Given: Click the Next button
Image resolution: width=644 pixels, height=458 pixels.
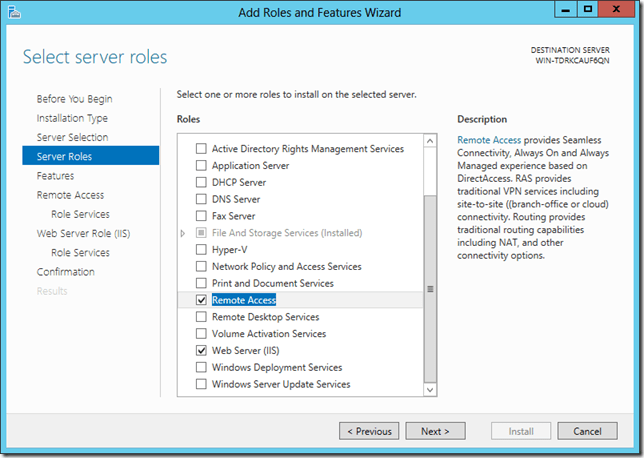Looking at the screenshot, I should (435, 431).
